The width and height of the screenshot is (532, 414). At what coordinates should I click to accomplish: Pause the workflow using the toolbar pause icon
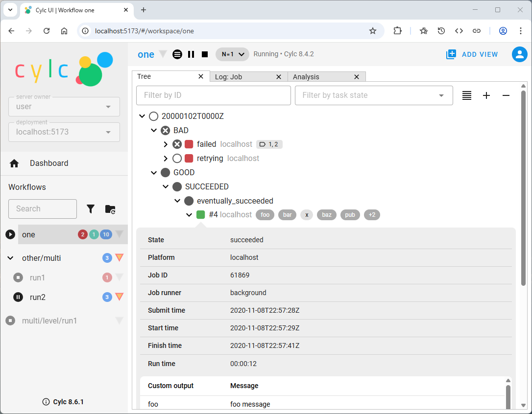191,54
